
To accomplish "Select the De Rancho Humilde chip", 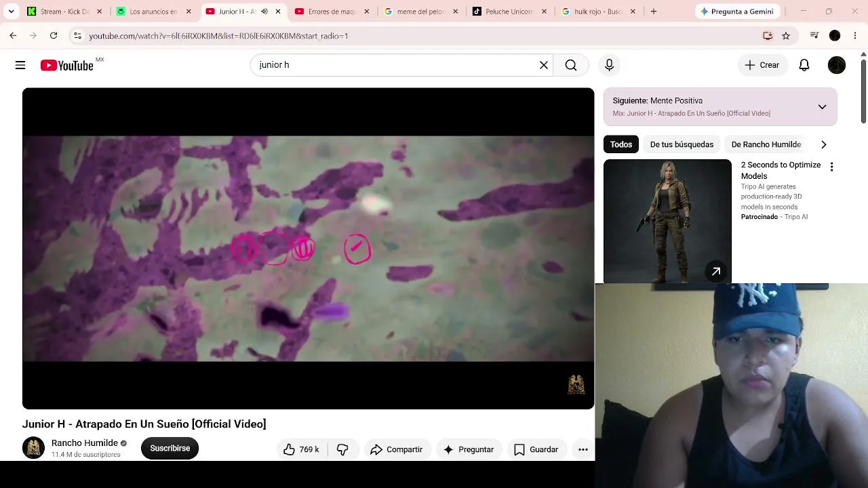I will [766, 144].
